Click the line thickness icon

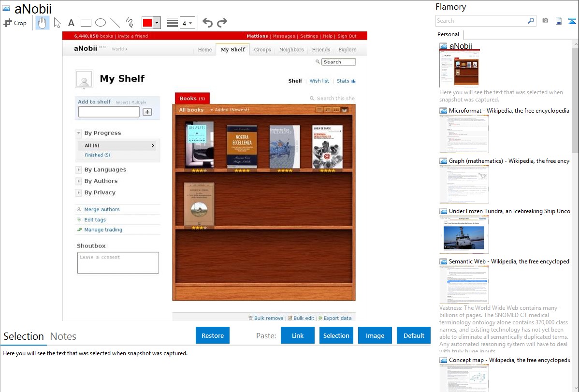[x=173, y=23]
